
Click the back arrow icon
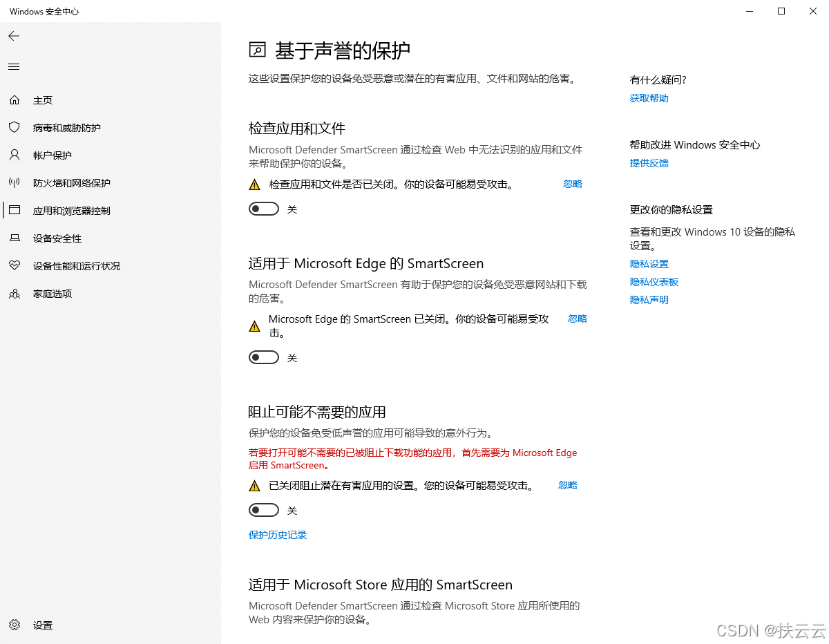(14, 36)
